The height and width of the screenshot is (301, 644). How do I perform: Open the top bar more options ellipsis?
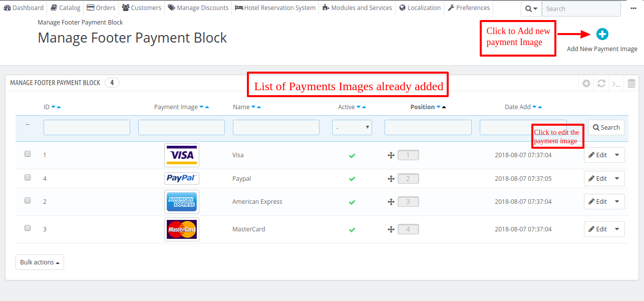coord(633,8)
